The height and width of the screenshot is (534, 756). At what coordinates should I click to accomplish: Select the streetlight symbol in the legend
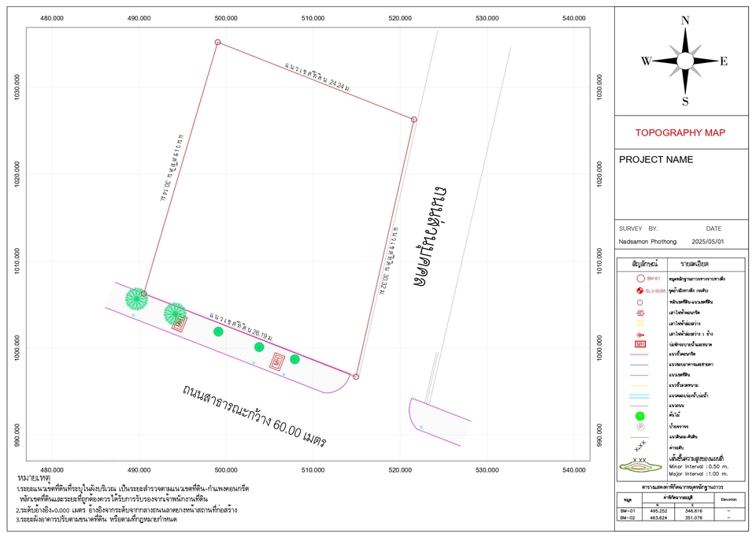pyautogui.click(x=639, y=323)
